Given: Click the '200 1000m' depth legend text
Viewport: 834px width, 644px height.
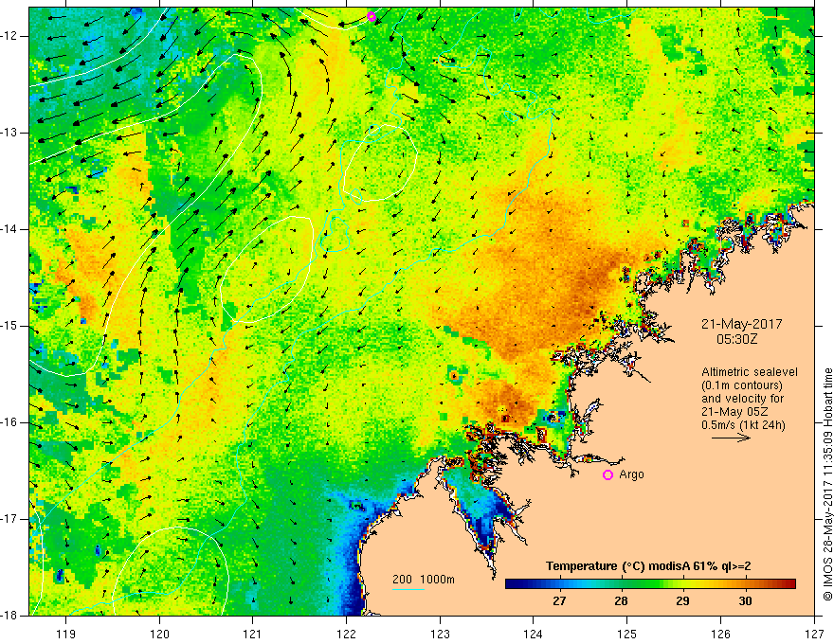Looking at the screenshot, I should point(424,580).
